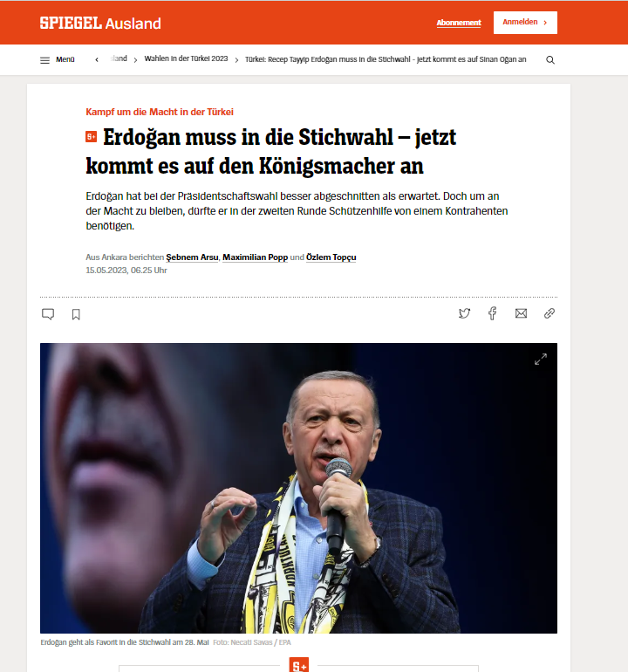
Task: Click the SPIEGEL Ausland logo
Action: pyautogui.click(x=100, y=23)
